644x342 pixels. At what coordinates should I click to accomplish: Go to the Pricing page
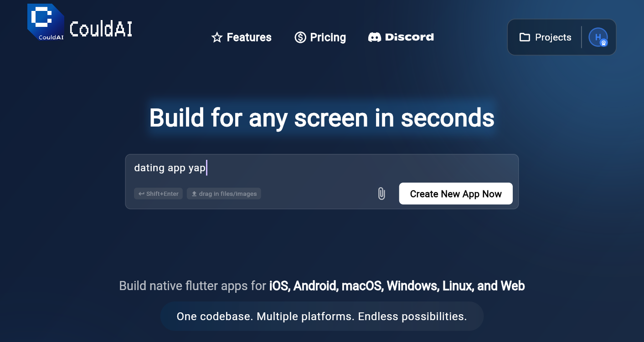pyautogui.click(x=328, y=37)
